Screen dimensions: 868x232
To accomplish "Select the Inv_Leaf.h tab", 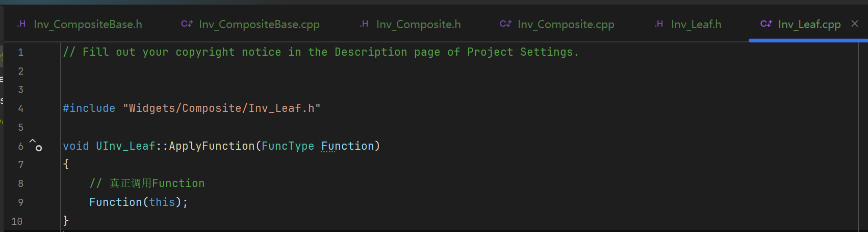I will point(696,24).
